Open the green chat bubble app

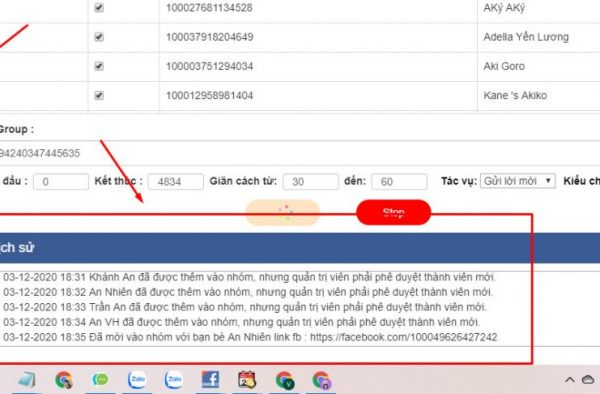pyautogui.click(x=100, y=379)
